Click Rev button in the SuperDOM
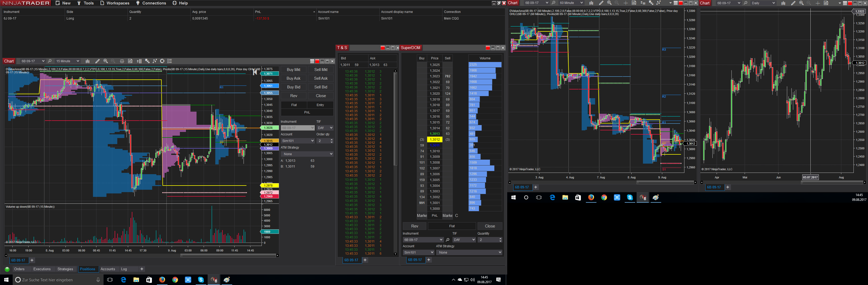This screenshot has width=868, height=285. 414,226
